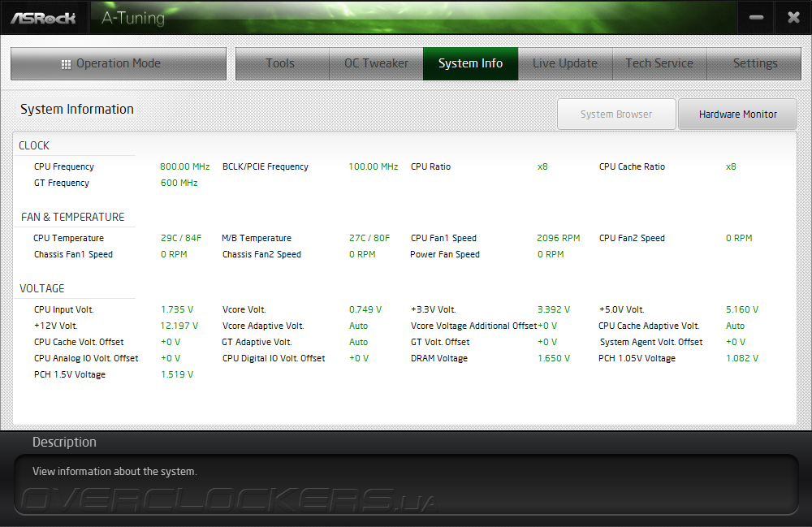Click the ASRock logo
This screenshot has height=527, width=812.
[44, 18]
